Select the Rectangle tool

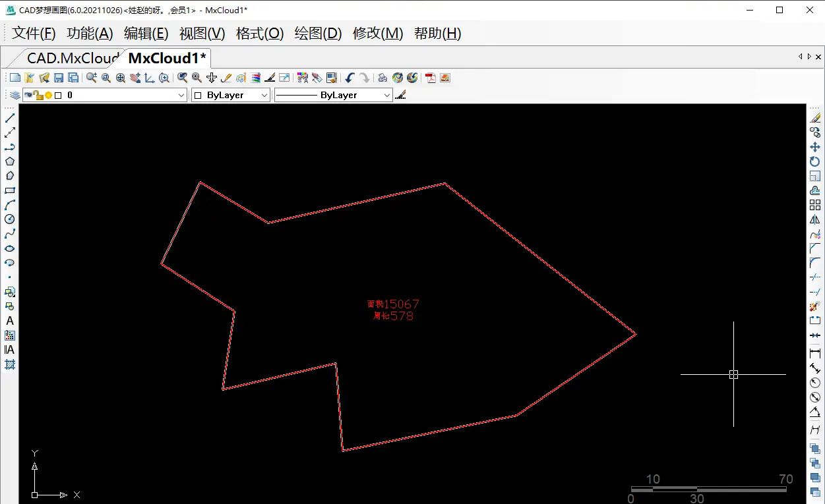coord(10,190)
